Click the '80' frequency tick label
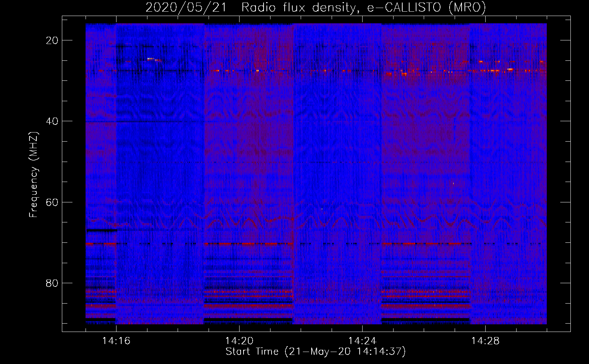The height and width of the screenshot is (364, 589). click(52, 283)
